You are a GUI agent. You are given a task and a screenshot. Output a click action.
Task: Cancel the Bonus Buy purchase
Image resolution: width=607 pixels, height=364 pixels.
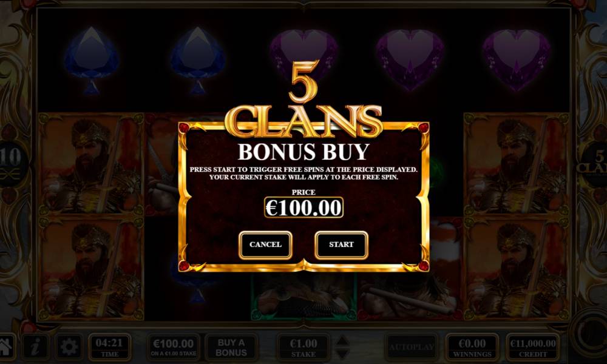265,245
